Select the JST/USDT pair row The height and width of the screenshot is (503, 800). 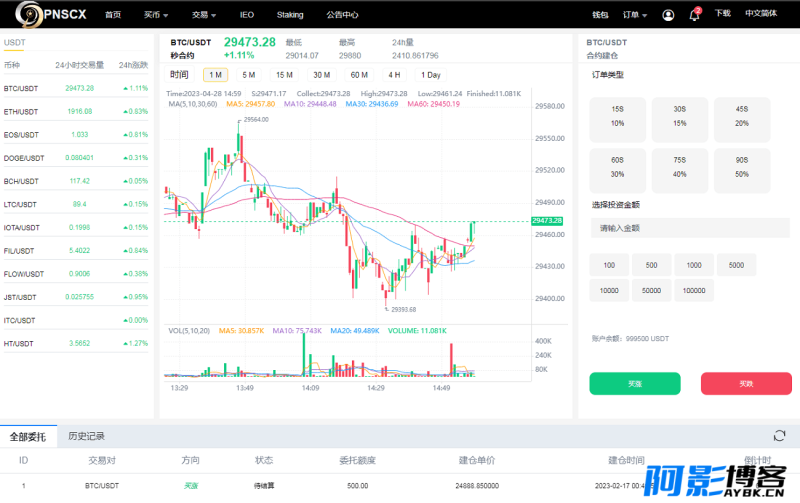[76, 297]
